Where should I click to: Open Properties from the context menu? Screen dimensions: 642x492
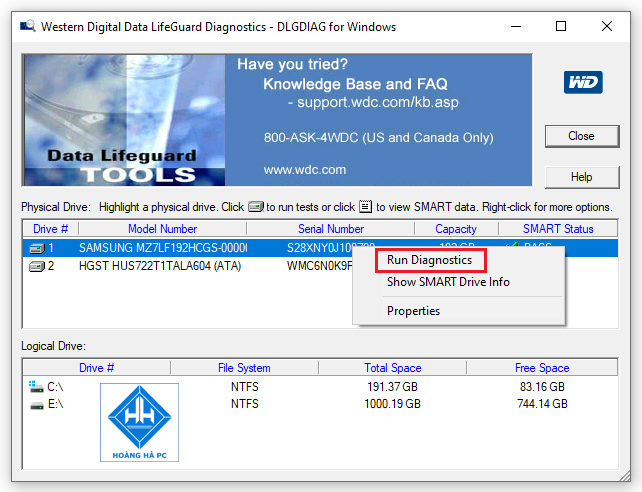413,311
